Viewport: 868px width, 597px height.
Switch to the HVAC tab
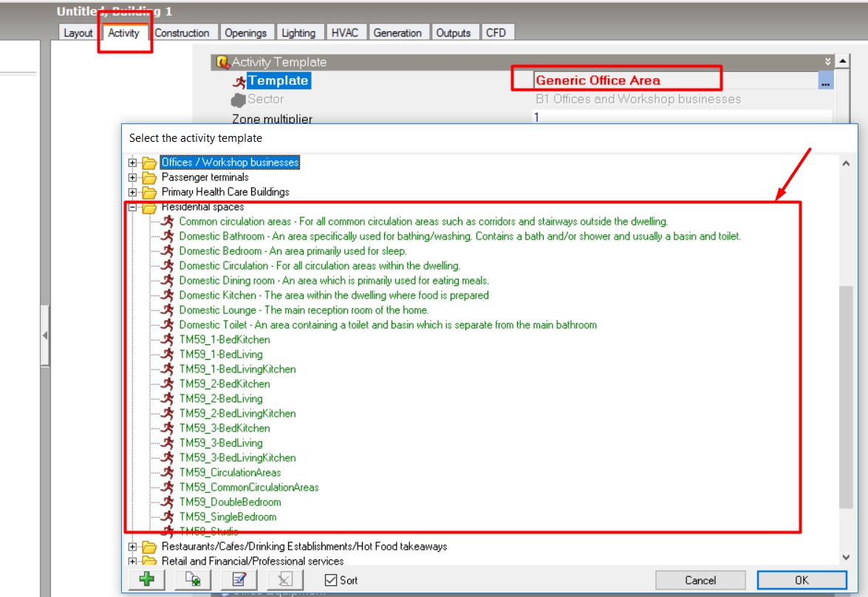(345, 33)
